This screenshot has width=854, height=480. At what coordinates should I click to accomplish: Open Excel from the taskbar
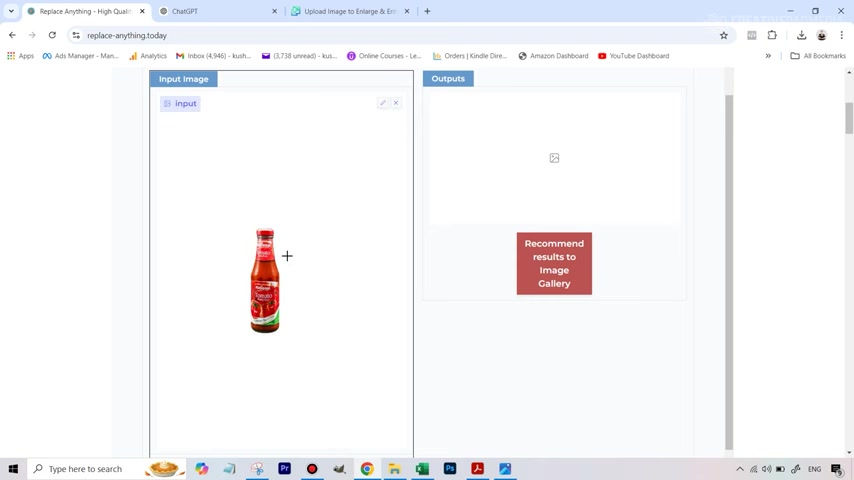422,469
